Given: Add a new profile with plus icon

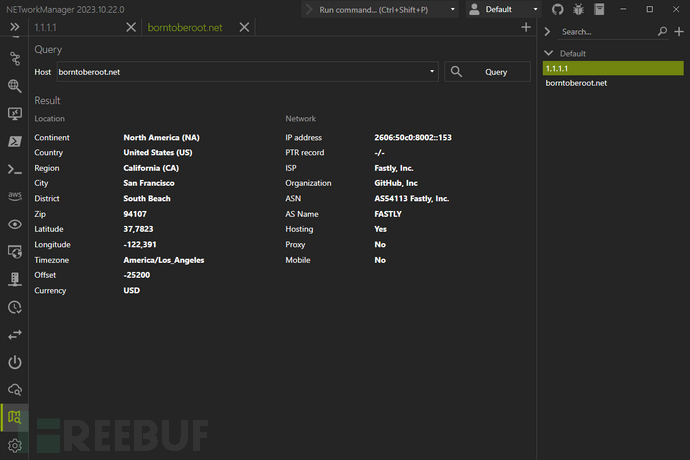Looking at the screenshot, I should coord(679,32).
